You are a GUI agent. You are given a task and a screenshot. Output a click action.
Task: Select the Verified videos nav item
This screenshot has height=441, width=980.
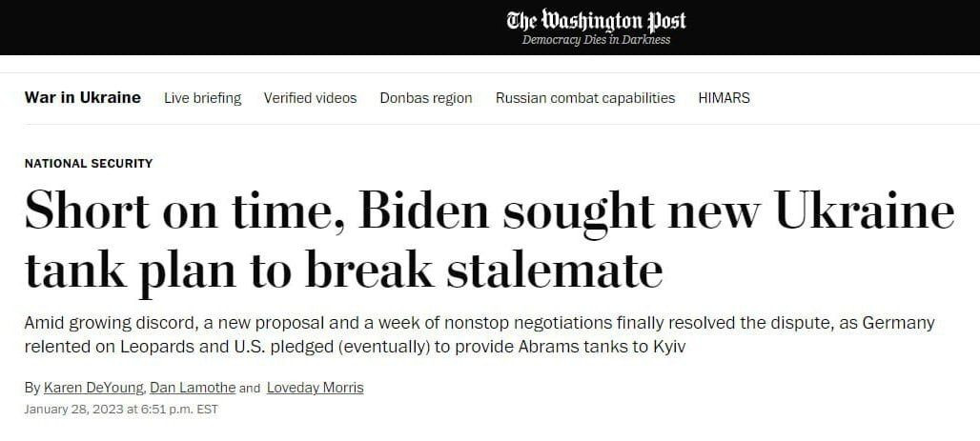click(x=310, y=98)
